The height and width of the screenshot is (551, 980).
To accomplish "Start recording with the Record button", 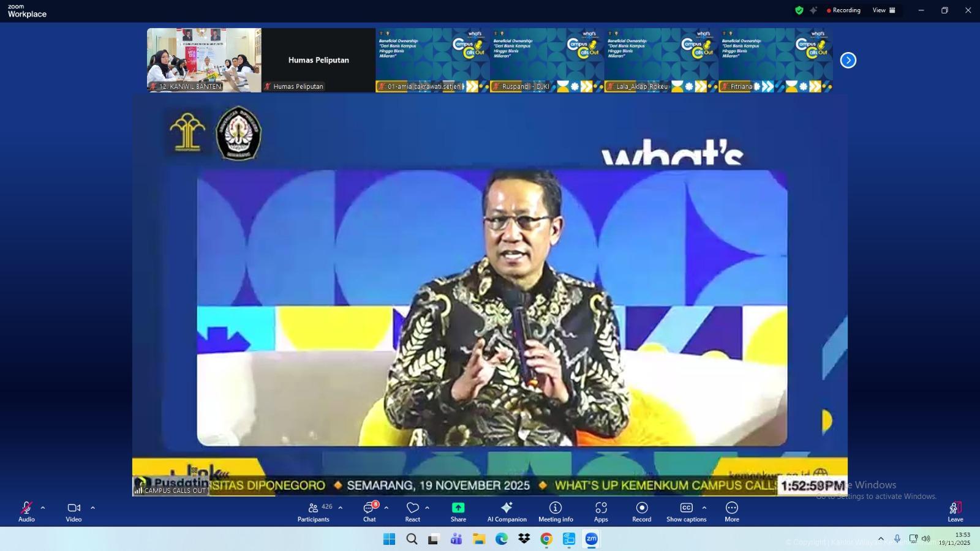I will 641,512.
